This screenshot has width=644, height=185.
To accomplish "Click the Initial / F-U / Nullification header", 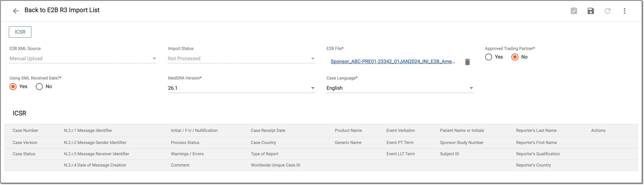I will [194, 130].
